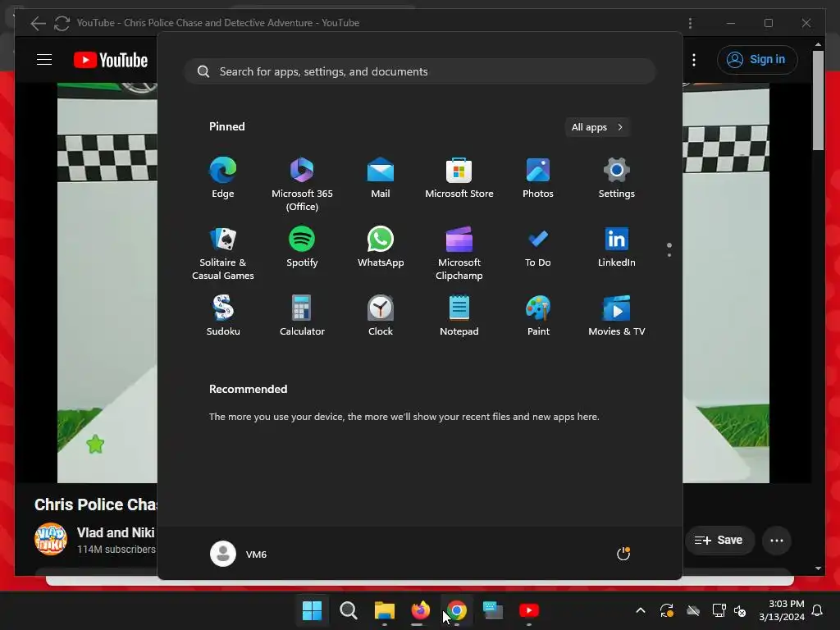840x630 pixels.
Task: Expand All apps list
Action: coord(597,127)
